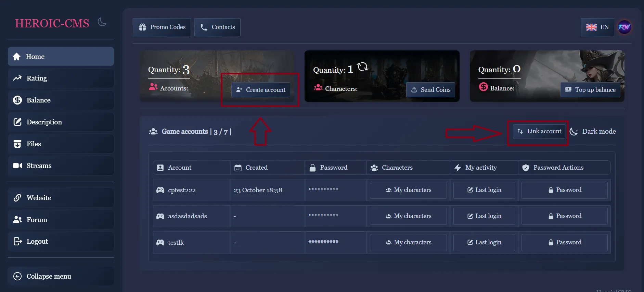Click the Top up balance button
The height and width of the screenshot is (292, 644).
coord(590,90)
